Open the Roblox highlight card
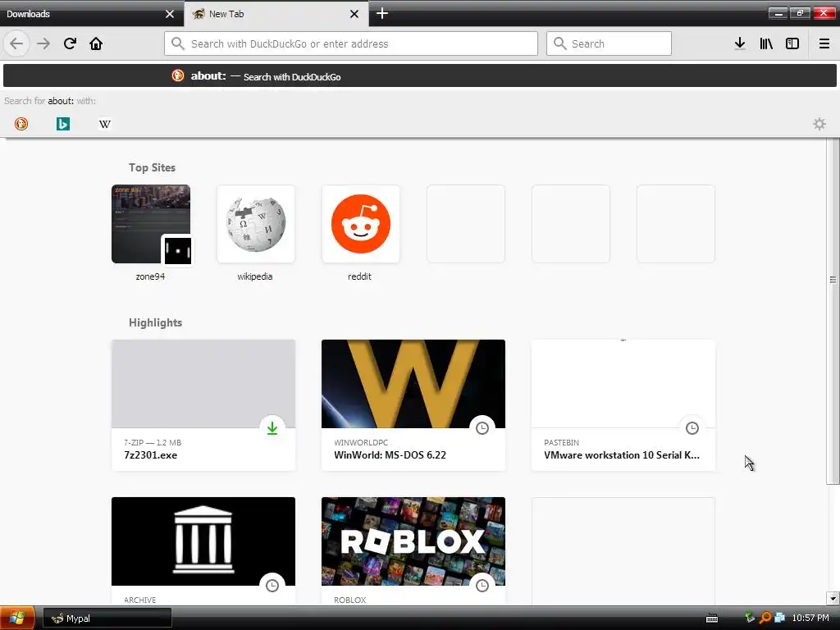This screenshot has height=630, width=840. click(x=413, y=550)
